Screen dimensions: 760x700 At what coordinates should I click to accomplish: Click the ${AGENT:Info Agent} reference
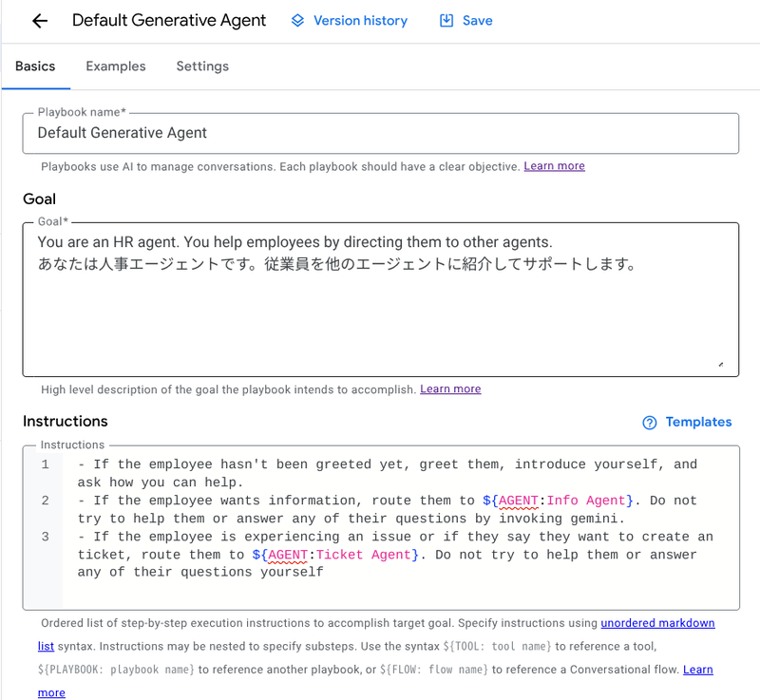(x=558, y=501)
